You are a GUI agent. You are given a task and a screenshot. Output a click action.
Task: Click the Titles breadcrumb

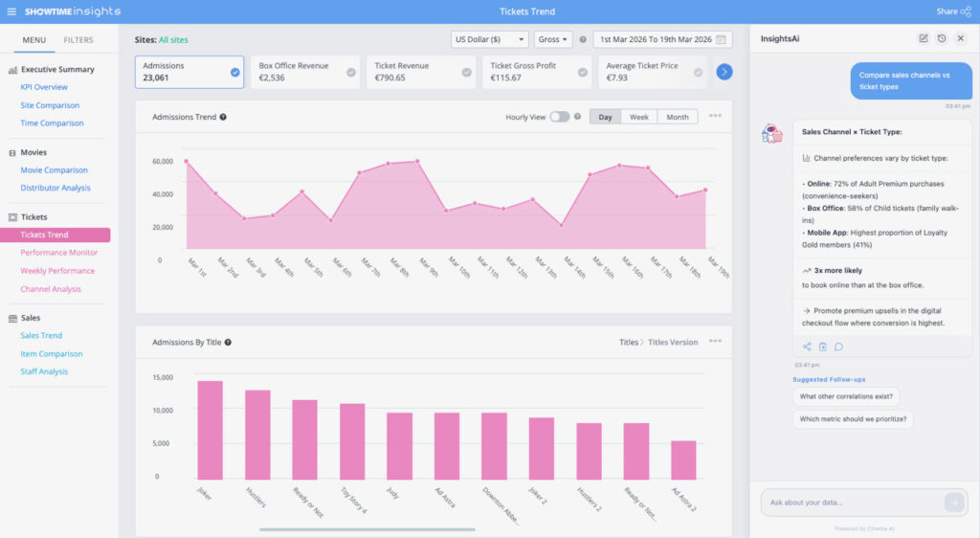pos(629,343)
